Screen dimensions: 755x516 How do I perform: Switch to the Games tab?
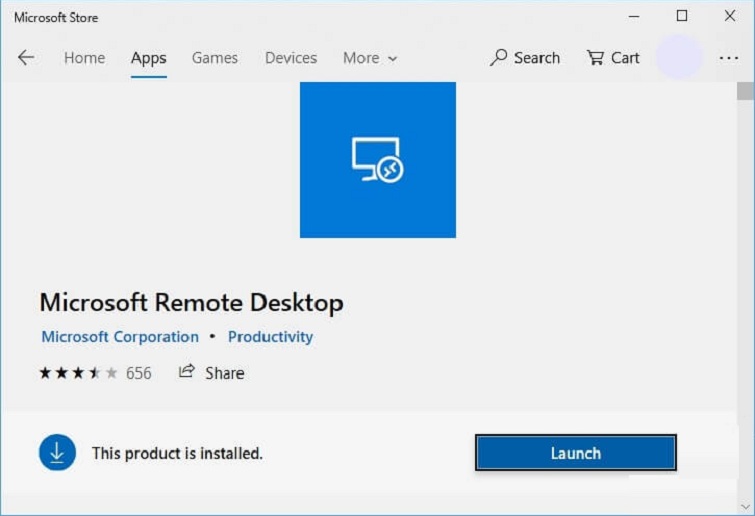[214, 58]
